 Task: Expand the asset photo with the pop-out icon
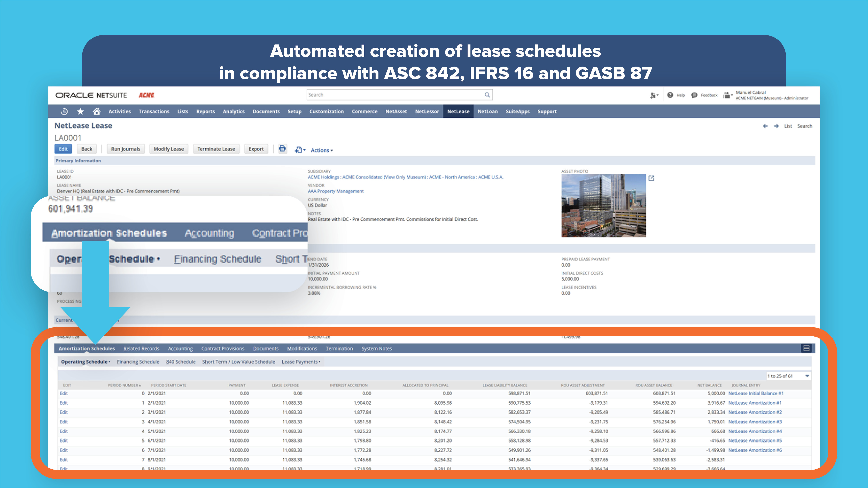coord(652,178)
